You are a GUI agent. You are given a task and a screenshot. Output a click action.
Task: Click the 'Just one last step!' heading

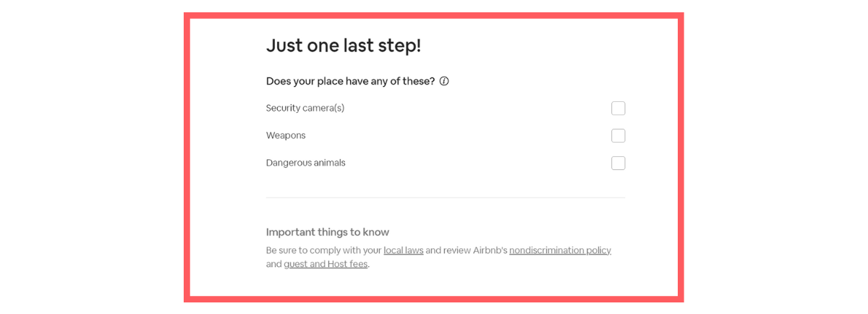pos(344,46)
